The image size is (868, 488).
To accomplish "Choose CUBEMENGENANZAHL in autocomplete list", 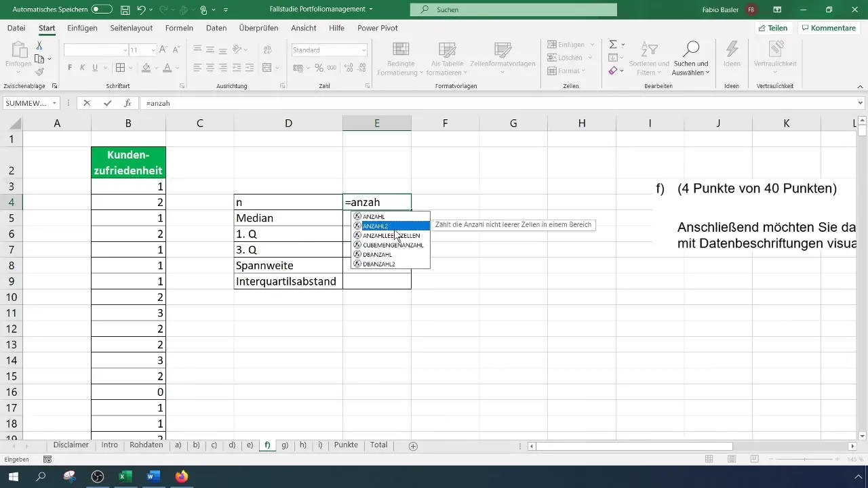I will point(391,245).
